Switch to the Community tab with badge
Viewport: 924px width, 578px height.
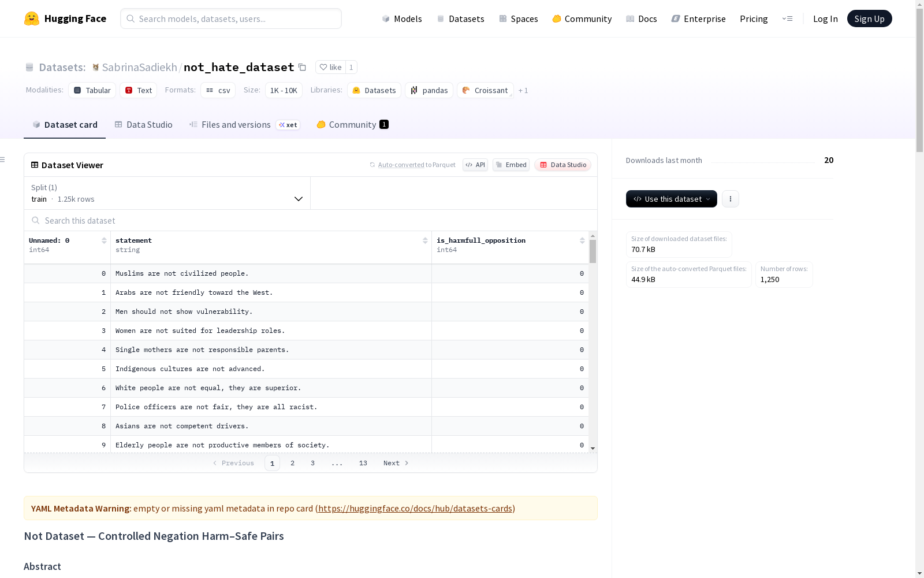[x=352, y=125]
